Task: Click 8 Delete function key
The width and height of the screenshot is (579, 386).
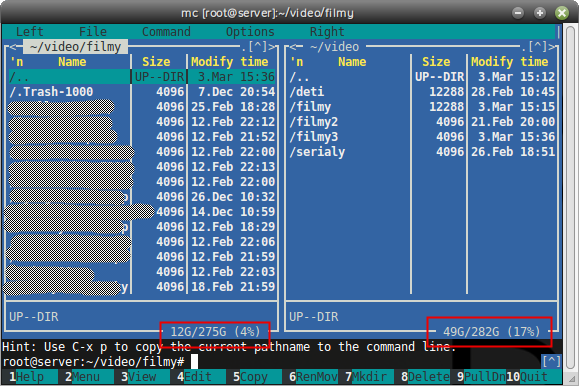Action: 425,377
